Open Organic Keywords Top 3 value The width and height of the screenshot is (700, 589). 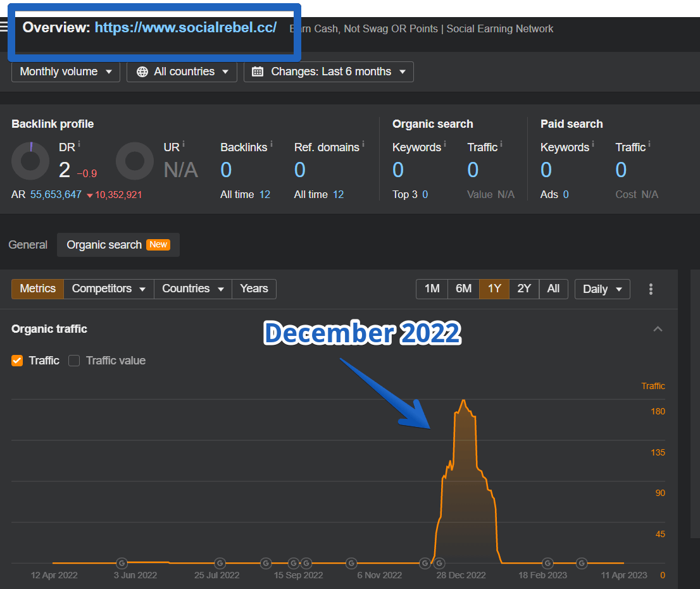point(425,195)
